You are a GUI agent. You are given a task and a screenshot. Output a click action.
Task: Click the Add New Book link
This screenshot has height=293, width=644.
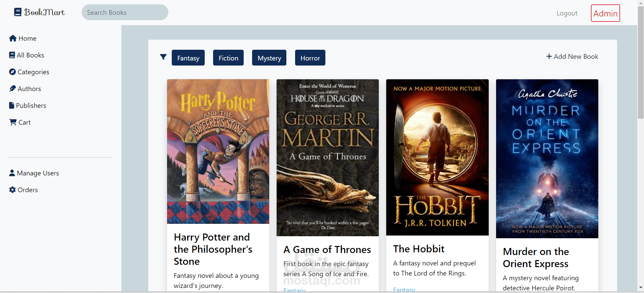572,56
